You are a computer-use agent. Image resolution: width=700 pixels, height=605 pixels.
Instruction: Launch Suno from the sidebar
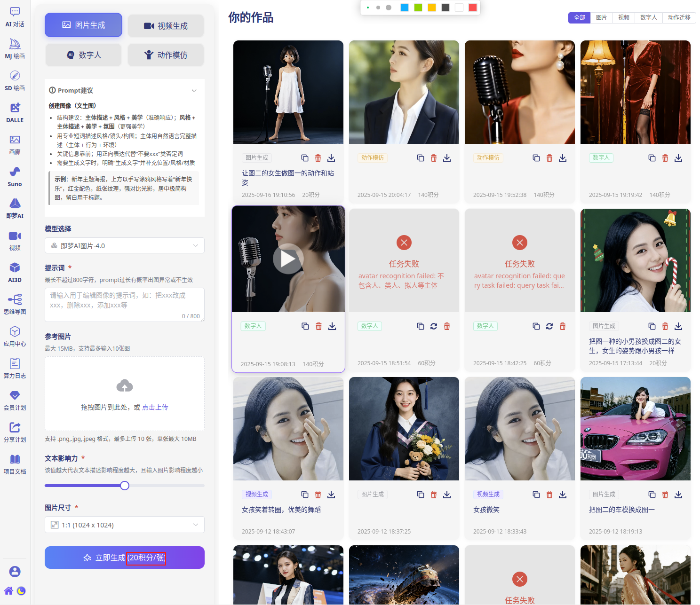point(15,177)
